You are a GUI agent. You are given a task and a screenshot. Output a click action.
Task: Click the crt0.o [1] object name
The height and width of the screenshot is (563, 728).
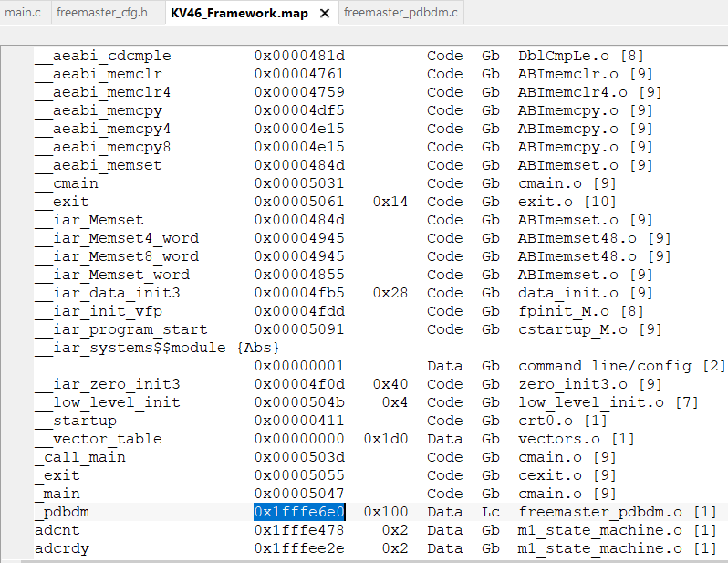click(563, 421)
